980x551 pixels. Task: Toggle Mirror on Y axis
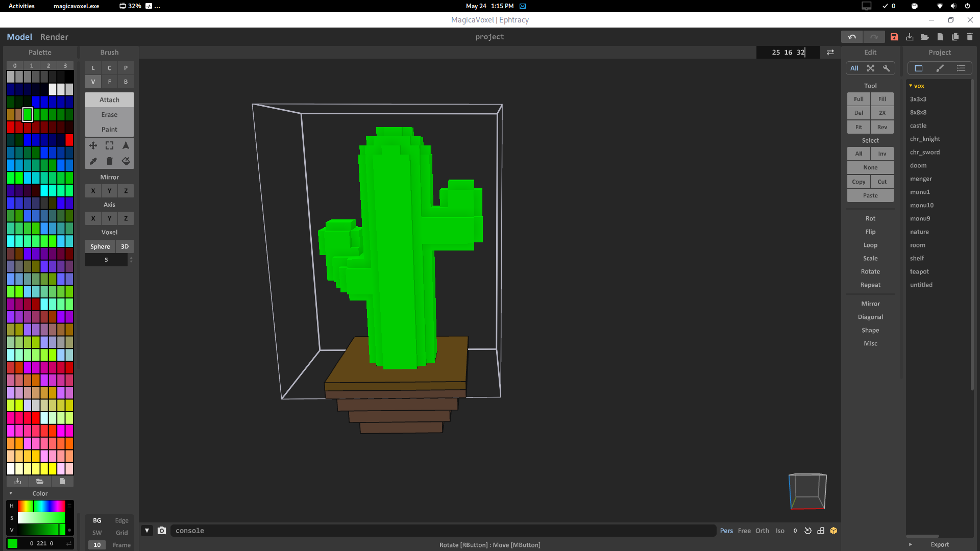(109, 191)
